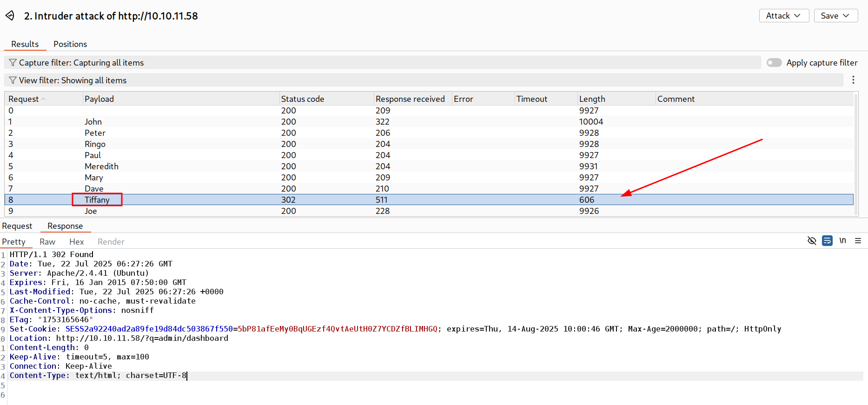Image resolution: width=868 pixels, height=405 pixels.
Task: Select the results row with payload Meredith
Action: tap(429, 166)
